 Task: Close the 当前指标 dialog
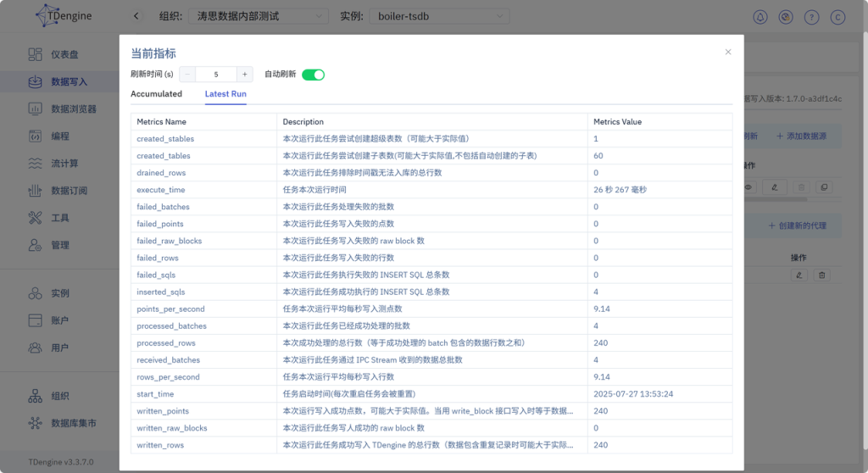pyautogui.click(x=728, y=52)
